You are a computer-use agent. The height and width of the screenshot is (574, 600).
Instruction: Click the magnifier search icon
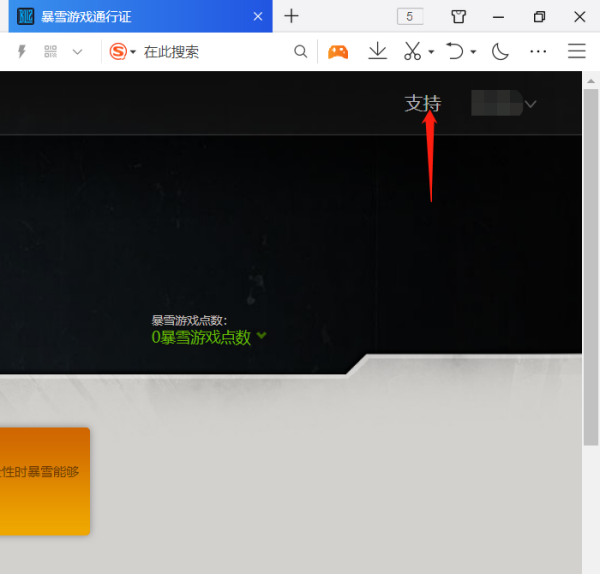click(300, 52)
